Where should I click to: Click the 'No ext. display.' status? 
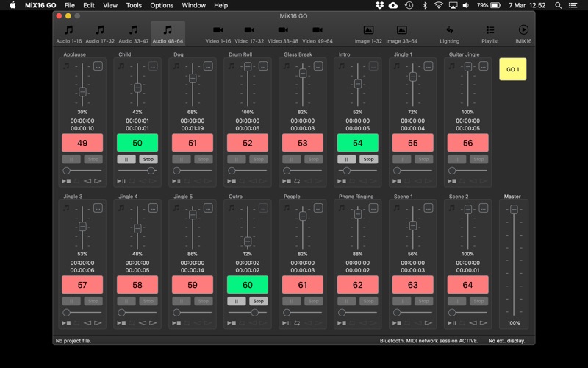point(506,341)
